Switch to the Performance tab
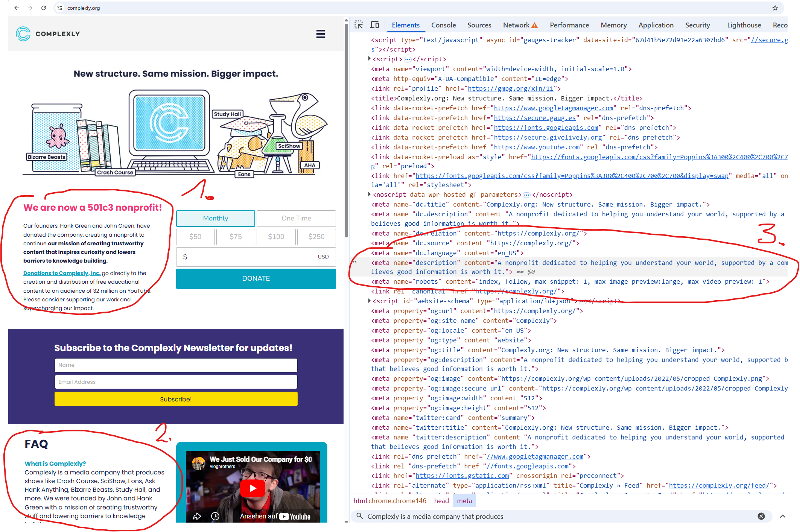800x532 pixels. 569,25
